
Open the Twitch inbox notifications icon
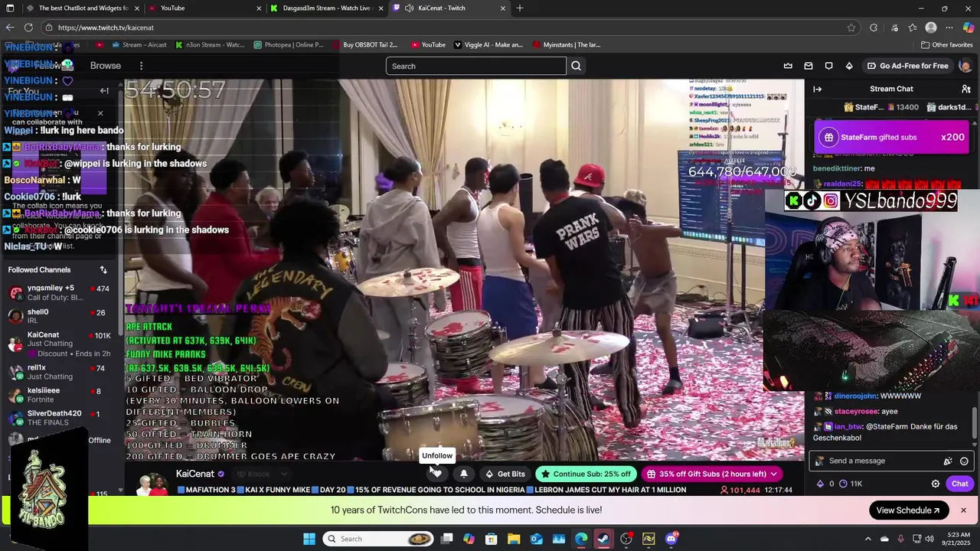(x=808, y=66)
